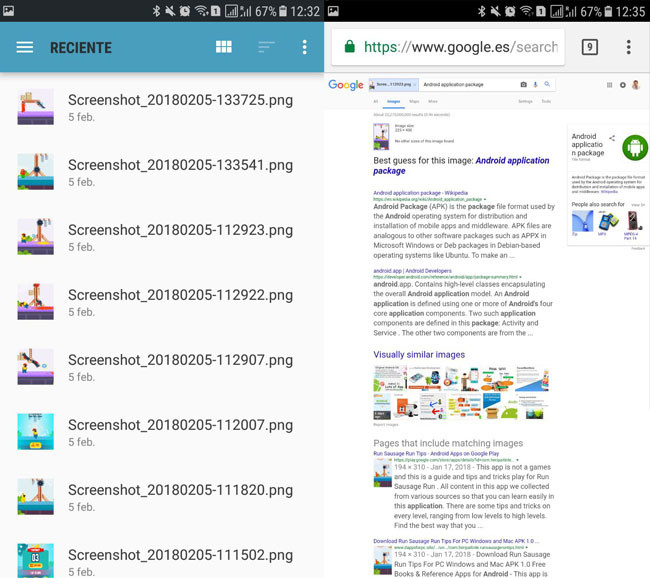Image resolution: width=650 pixels, height=578 pixels.
Task: Select the Maps tab in Google results
Action: 414,102
